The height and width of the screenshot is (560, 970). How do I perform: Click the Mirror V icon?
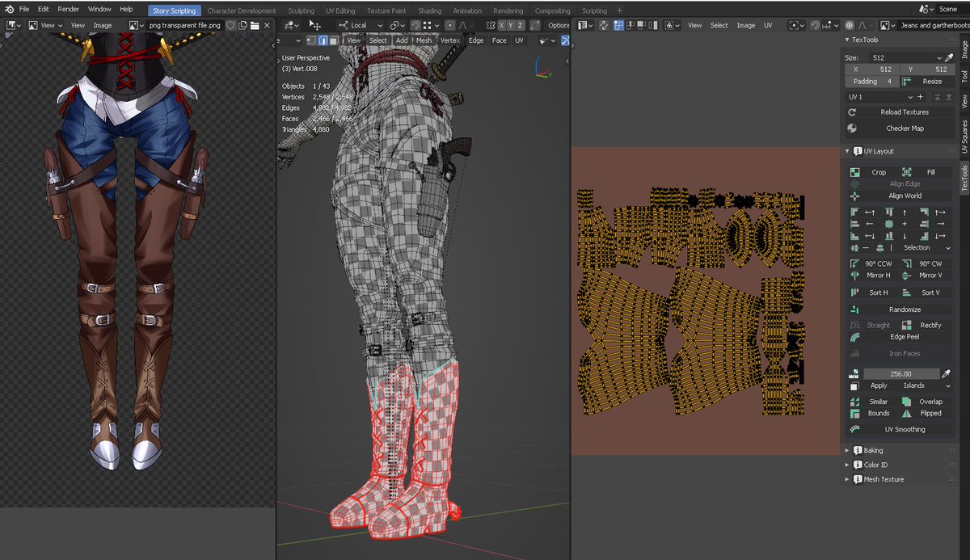[906, 276]
